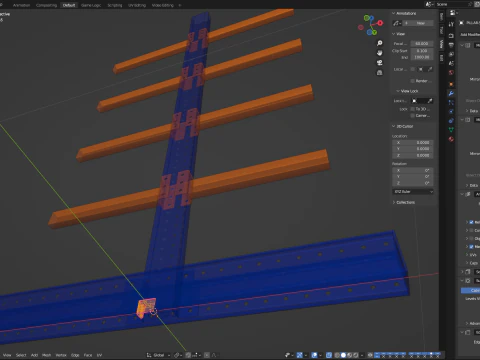This screenshot has height=360, width=480.
Task: Open the View Layer properties tab icon
Action: point(451,54)
